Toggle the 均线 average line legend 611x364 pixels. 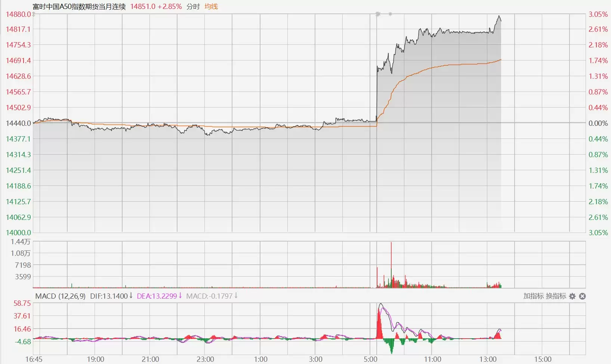211,7
